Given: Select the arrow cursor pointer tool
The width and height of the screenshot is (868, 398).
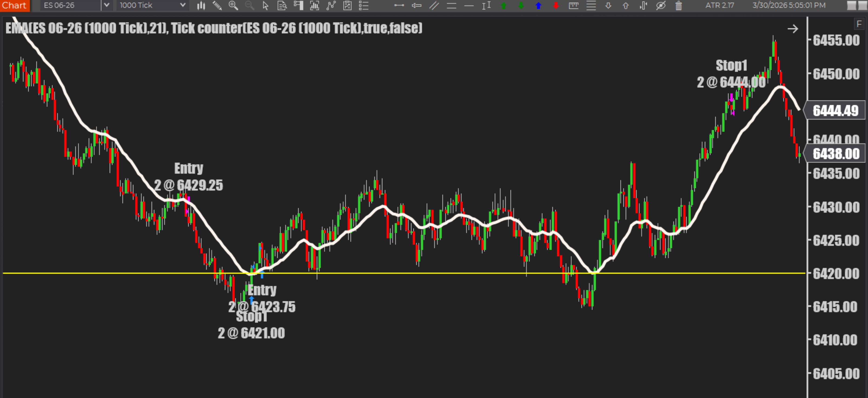Looking at the screenshot, I should pyautogui.click(x=265, y=5).
